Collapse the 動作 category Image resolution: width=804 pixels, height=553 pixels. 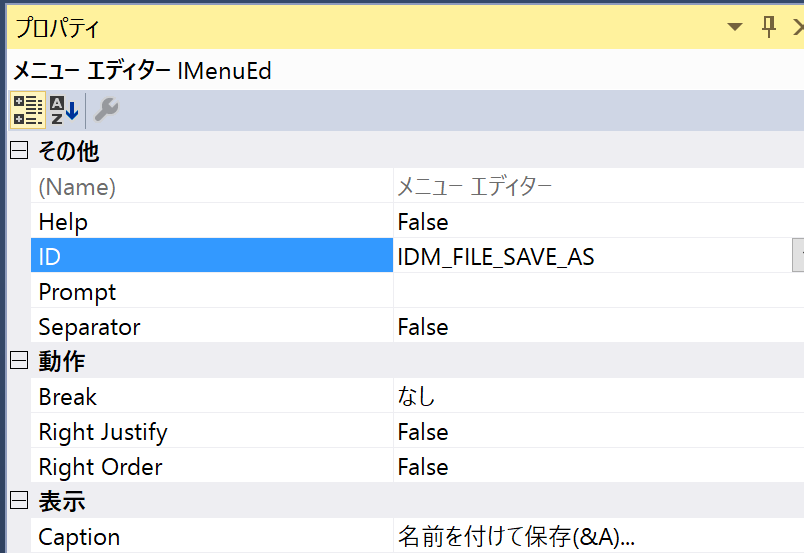point(19,361)
